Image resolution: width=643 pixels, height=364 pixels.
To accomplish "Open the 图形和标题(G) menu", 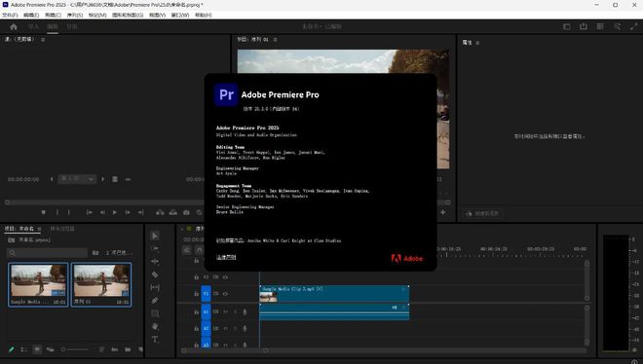I will click(128, 16).
